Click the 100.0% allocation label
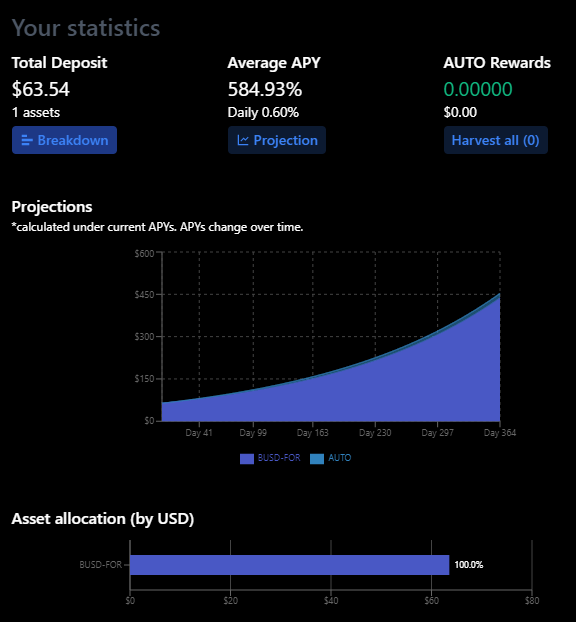The height and width of the screenshot is (622, 576). point(468,565)
